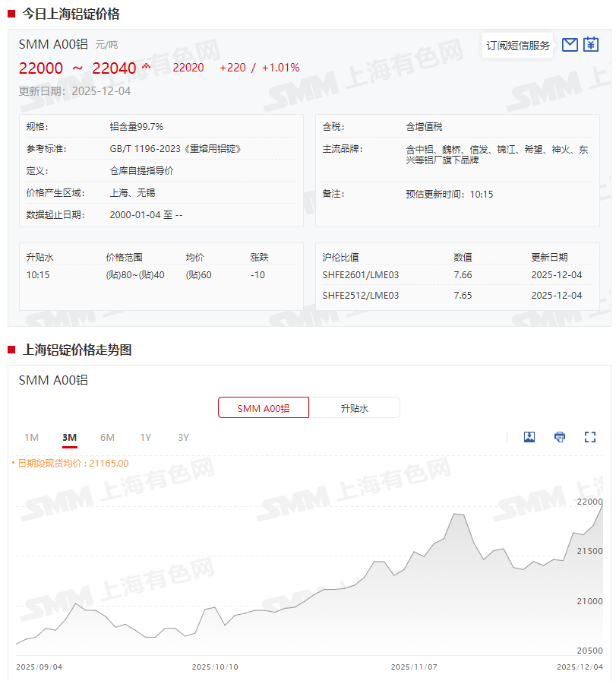Expand chart to fullscreen icon
Viewport: 616px width, 681px height.
coord(590,437)
